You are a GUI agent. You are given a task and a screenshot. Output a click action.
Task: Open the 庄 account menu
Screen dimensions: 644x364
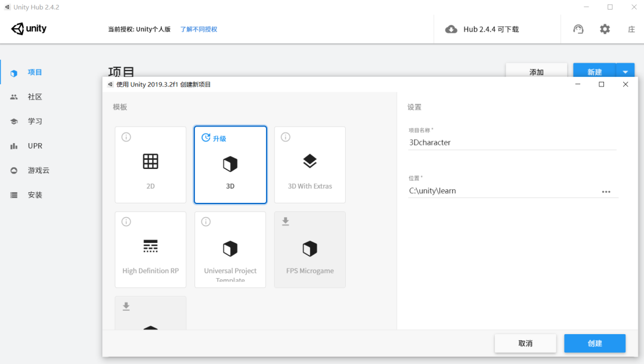[631, 29]
